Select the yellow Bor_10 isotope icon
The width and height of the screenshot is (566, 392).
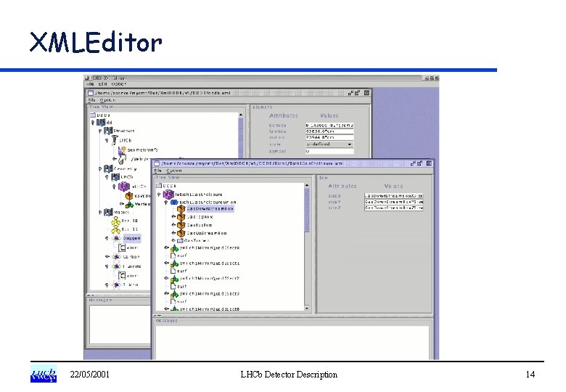[115, 221]
